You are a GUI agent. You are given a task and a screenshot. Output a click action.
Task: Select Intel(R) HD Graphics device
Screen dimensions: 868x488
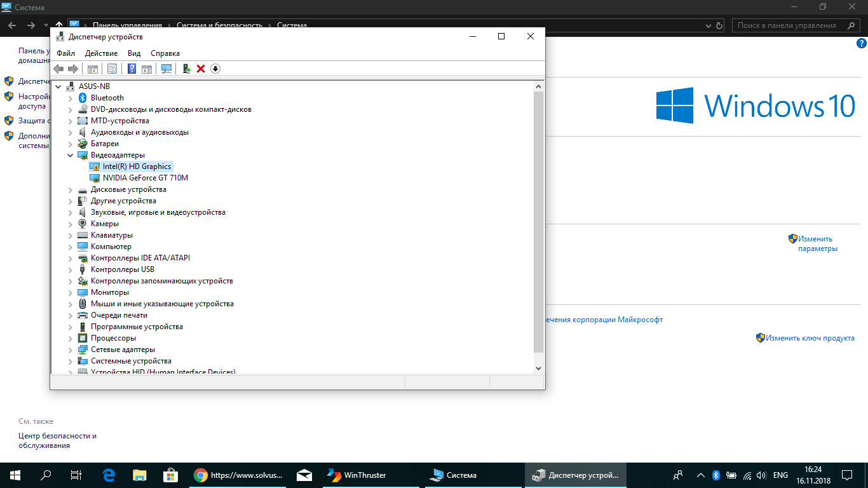coord(137,166)
